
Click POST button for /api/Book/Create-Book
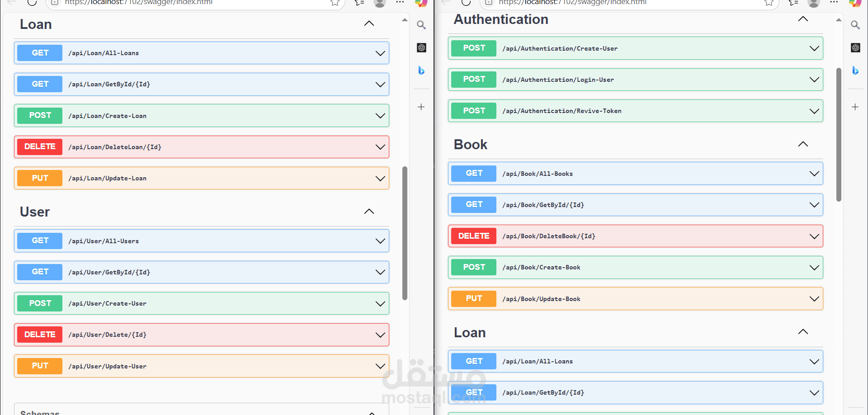(x=474, y=267)
